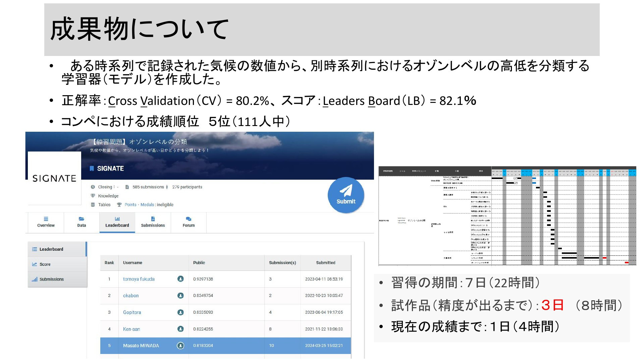Click the public score 0.8349754
644x362 pixels.
point(203,296)
